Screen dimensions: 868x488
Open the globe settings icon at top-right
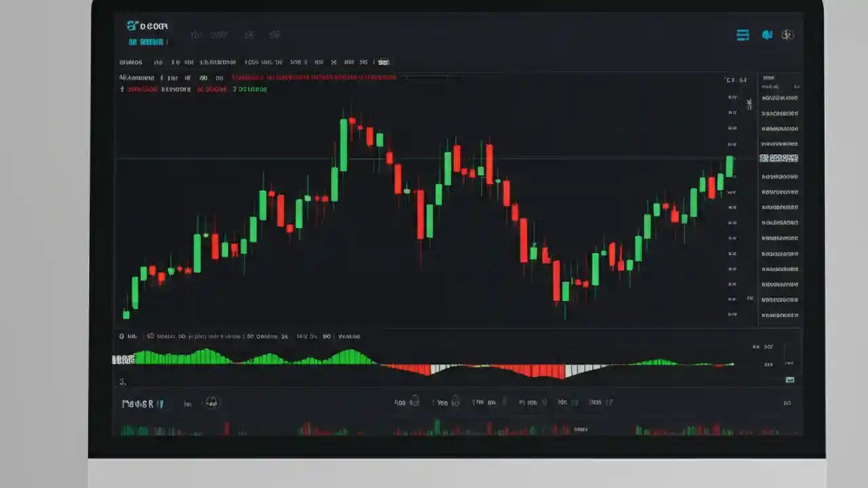tap(788, 35)
